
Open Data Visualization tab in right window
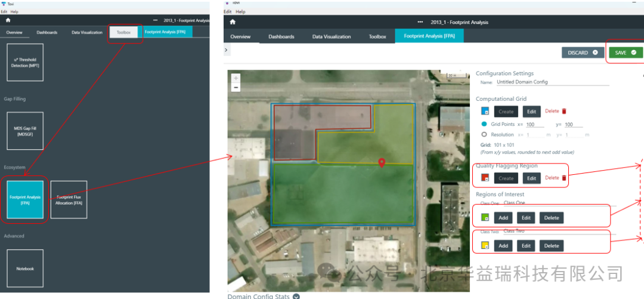click(x=332, y=36)
